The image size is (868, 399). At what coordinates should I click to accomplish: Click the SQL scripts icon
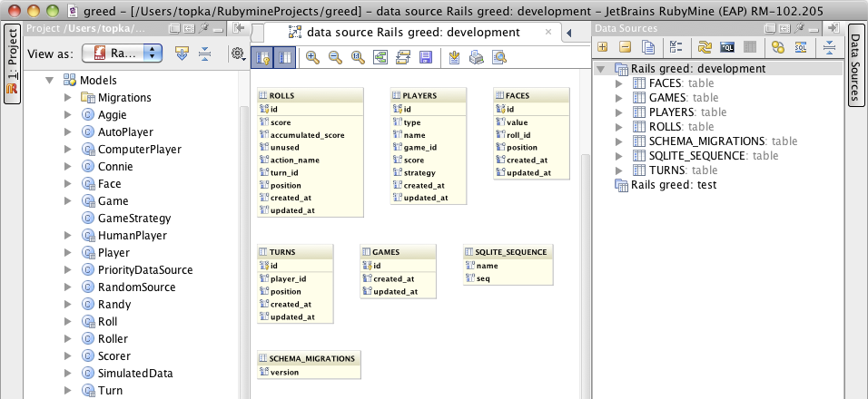point(801,47)
